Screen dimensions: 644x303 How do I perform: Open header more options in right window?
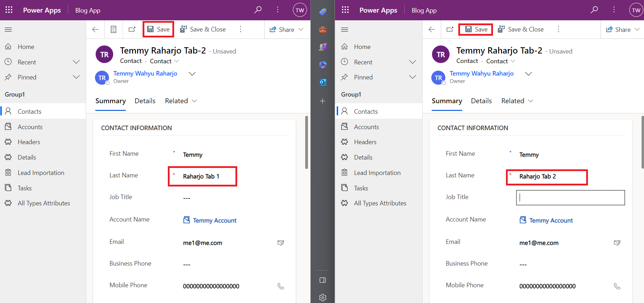point(614,10)
